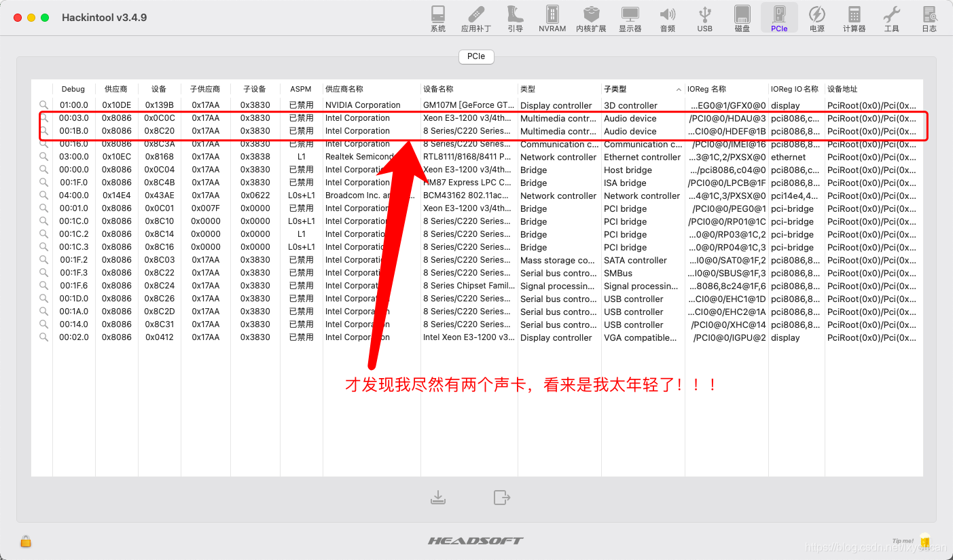
Task: Open the NVRAM toolbar tab
Action: click(x=552, y=19)
